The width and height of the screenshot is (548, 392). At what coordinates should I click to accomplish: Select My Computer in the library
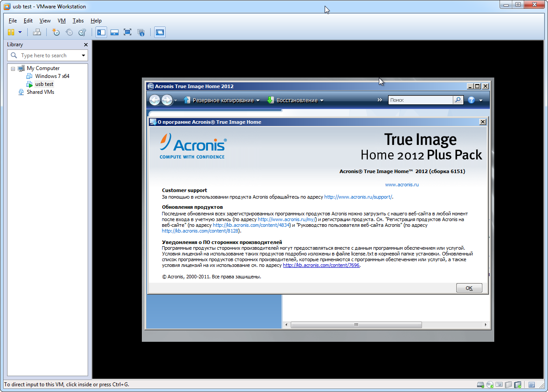[43, 68]
